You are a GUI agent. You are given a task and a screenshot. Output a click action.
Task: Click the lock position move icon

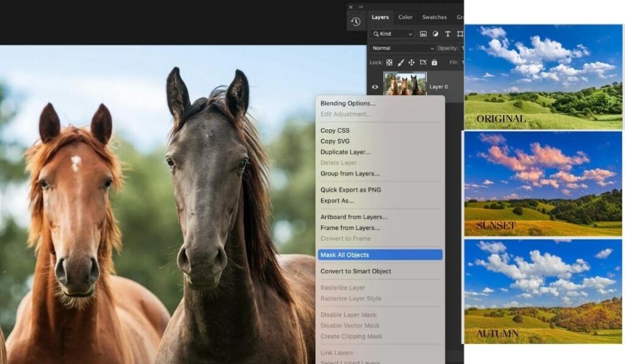pyautogui.click(x=411, y=62)
